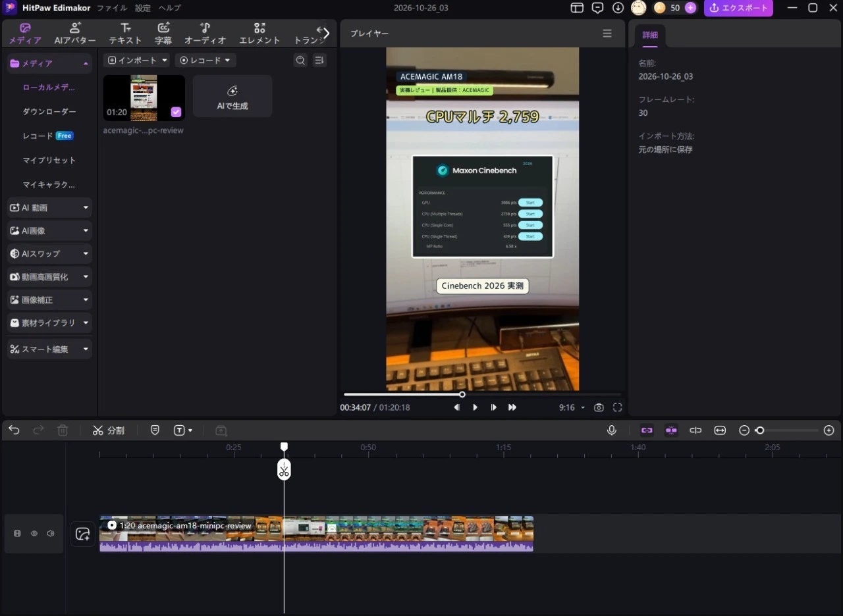Open the search icon in media panel
The image size is (843, 616).
(x=300, y=61)
